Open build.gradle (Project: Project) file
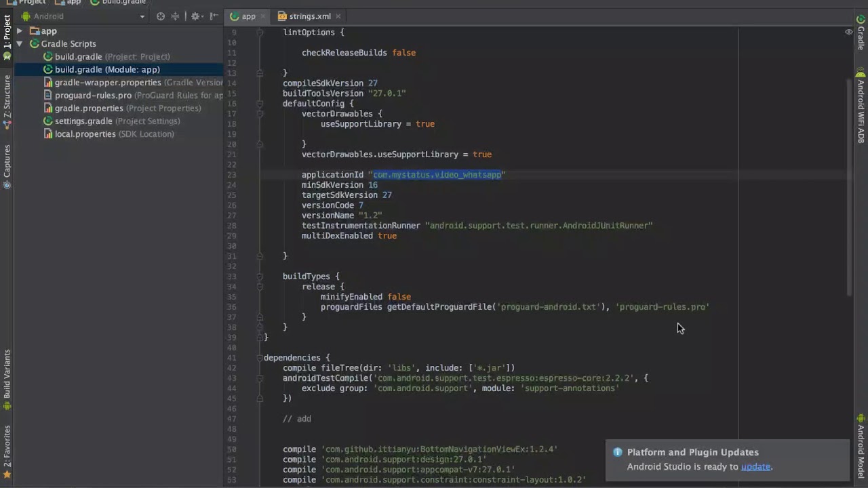Image resolution: width=868 pixels, height=488 pixels. point(106,57)
